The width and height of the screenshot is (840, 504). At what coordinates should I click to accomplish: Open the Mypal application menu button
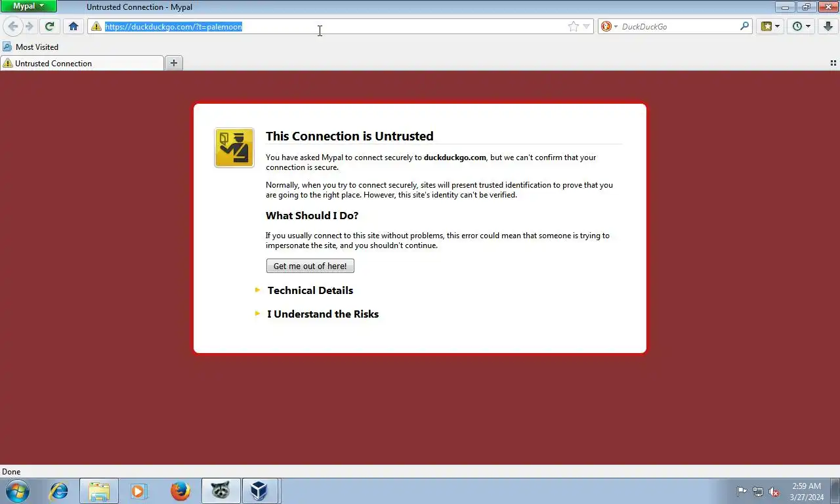click(x=28, y=6)
